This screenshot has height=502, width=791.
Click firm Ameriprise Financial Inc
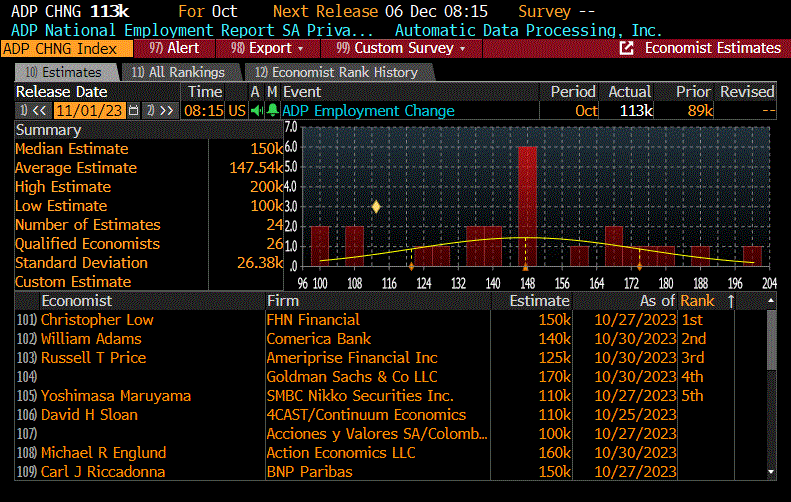(x=352, y=358)
